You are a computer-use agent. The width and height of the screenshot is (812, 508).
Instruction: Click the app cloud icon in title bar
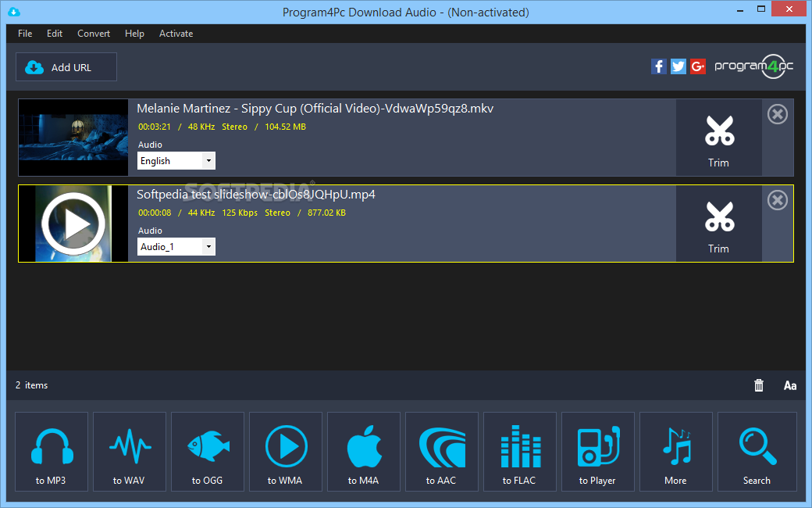13,12
